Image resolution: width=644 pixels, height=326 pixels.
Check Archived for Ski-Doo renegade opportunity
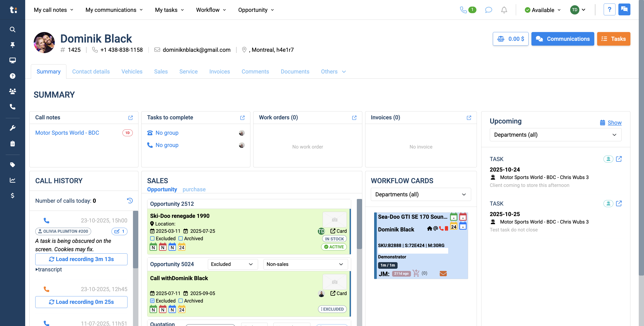coord(181,238)
